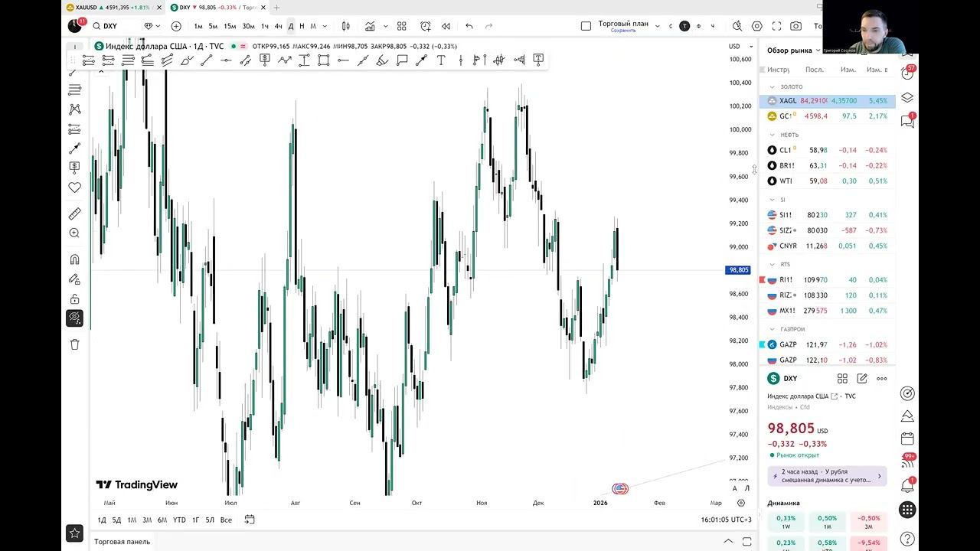Toggle stay in drawing mode
980x551 pixels.
(x=74, y=279)
